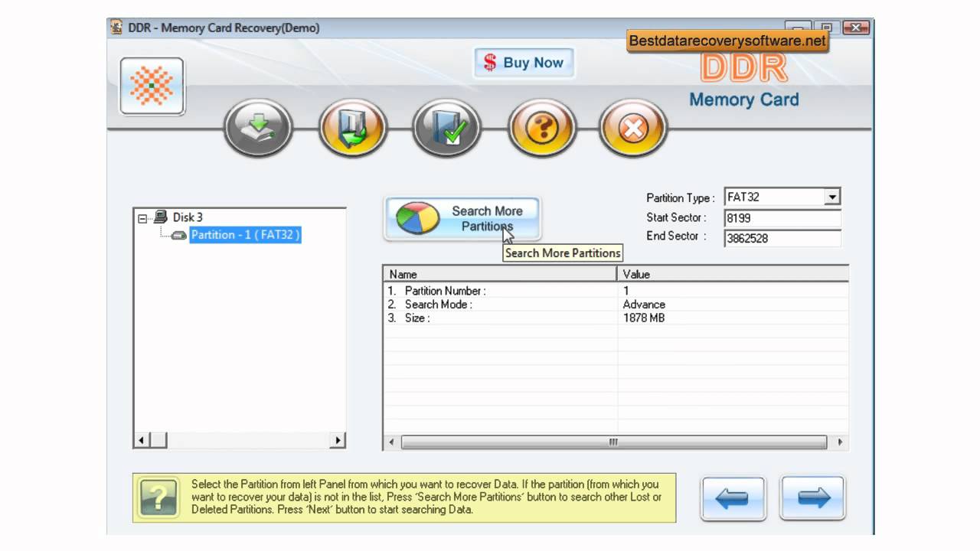Select the Partition Number row
Screen dimensions: 980x551
point(616,291)
